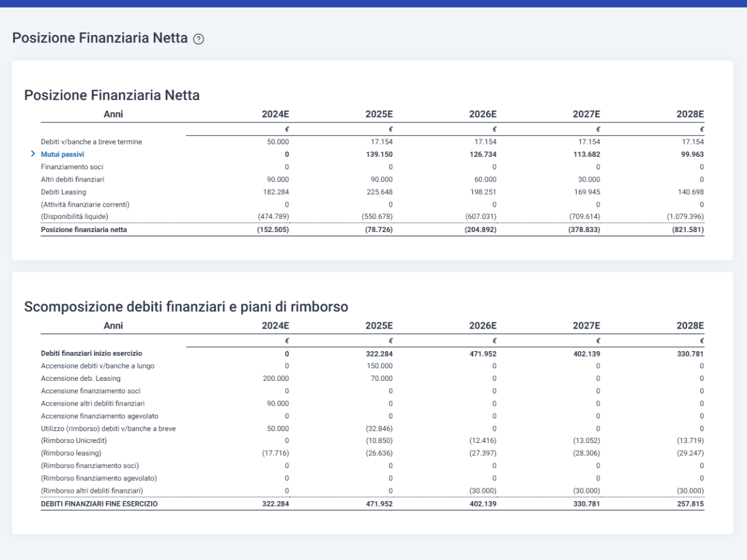This screenshot has height=560, width=747.
Task: Select the Accensione deb. Leasing row label
Action: coord(81,378)
